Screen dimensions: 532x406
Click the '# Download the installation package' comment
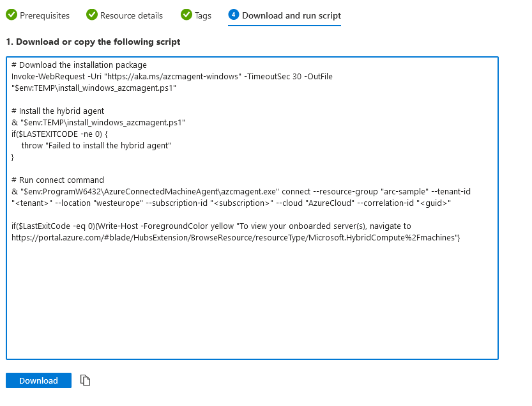[x=79, y=65]
